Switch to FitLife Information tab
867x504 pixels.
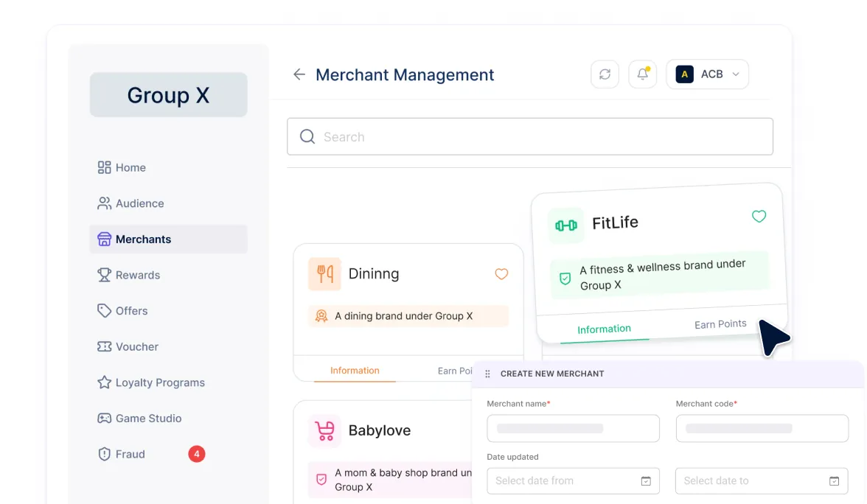coord(604,329)
